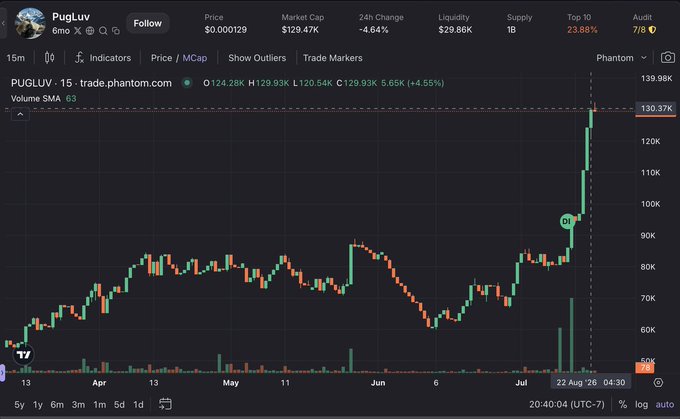680x419 pixels.
Task: Toggle Trade Markers
Action: (x=333, y=58)
